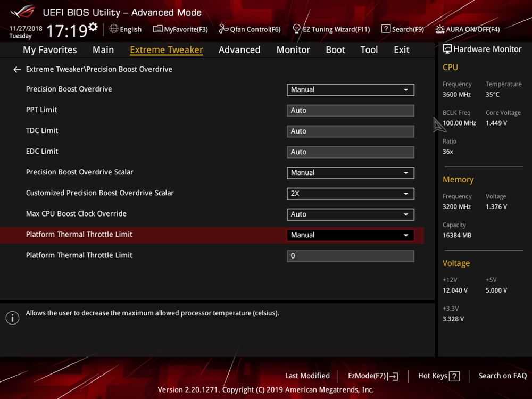Screen dimensions: 532x399
Task: Click the Qfan Control fan icon
Action: tap(223, 29)
